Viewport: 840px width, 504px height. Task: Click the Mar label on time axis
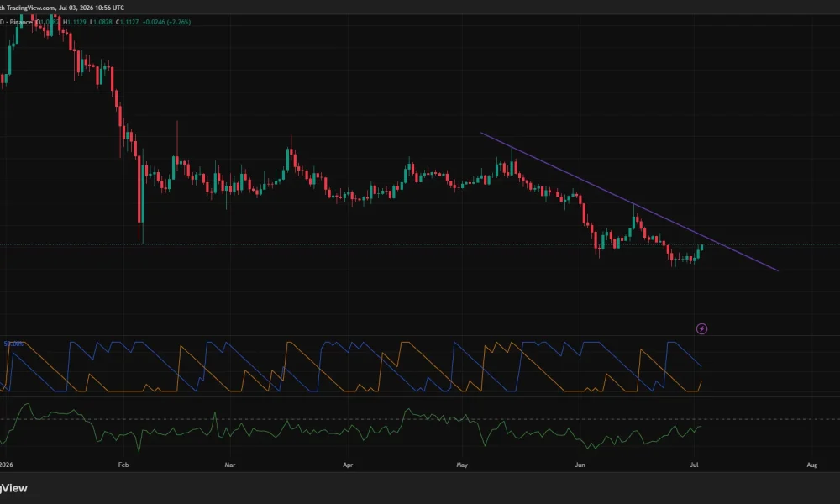[x=230, y=465]
